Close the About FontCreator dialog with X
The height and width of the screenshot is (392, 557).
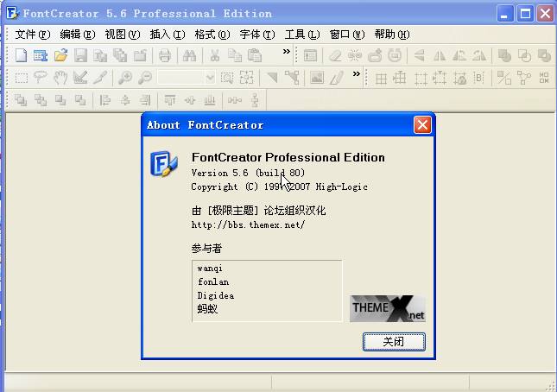pos(422,125)
